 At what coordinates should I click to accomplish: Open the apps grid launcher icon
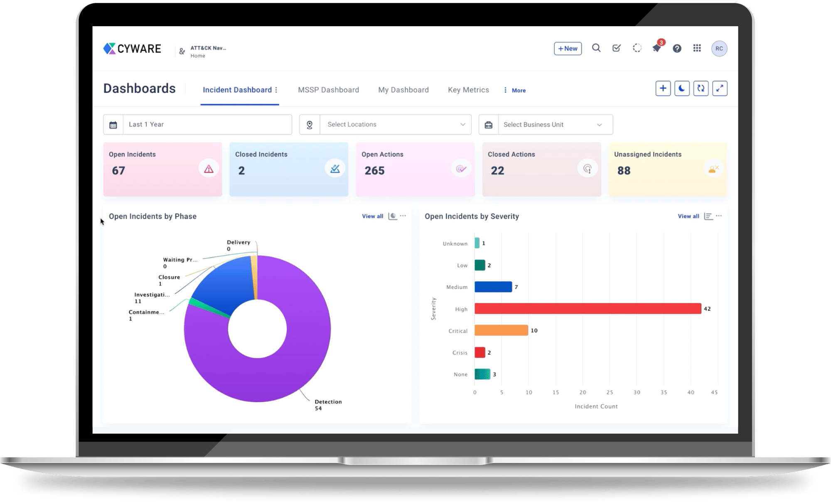(x=697, y=48)
